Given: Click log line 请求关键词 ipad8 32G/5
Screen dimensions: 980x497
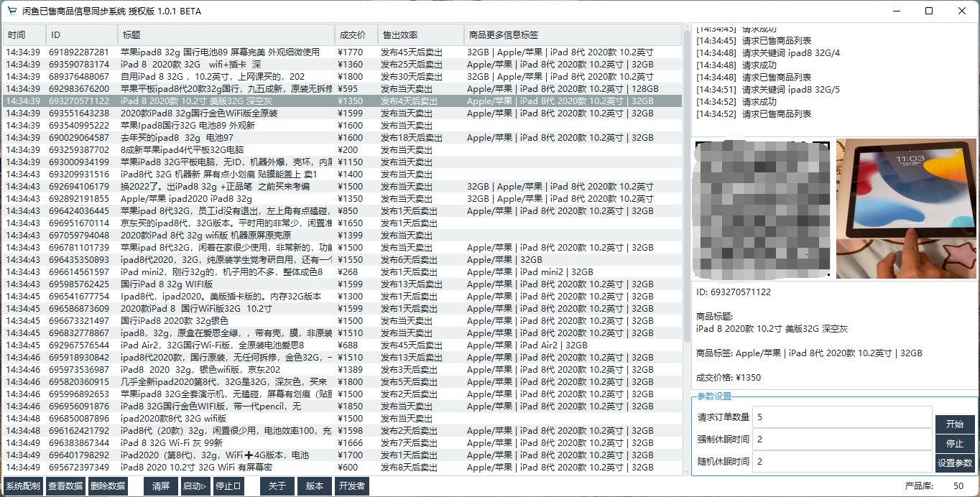Looking at the screenshot, I should click(768, 89).
